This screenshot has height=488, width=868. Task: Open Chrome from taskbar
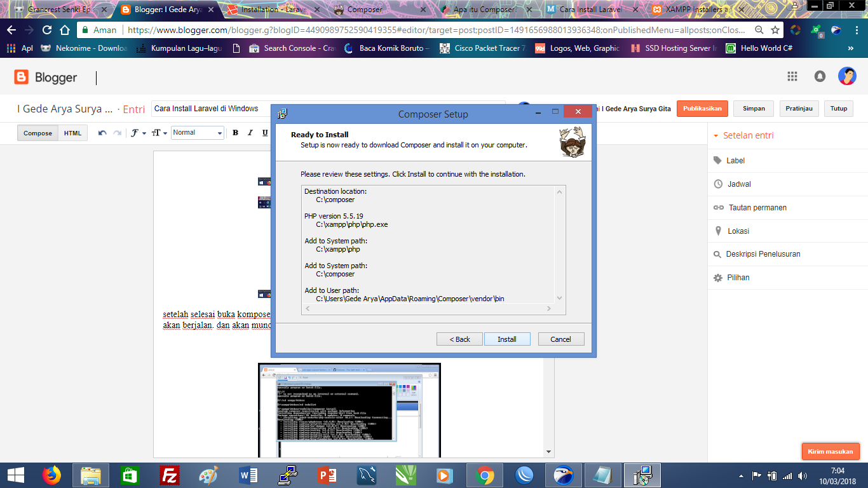(484, 475)
